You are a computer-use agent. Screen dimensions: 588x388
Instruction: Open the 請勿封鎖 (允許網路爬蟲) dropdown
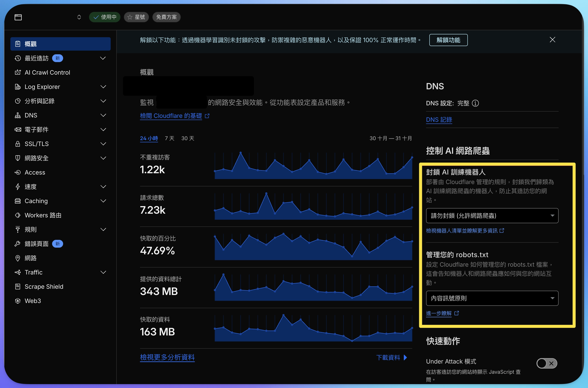492,216
